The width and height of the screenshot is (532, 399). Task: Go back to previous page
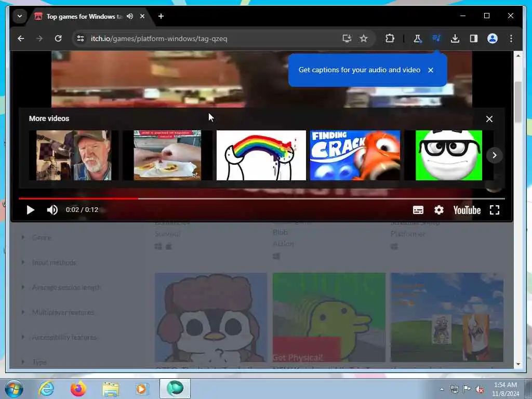(21, 38)
